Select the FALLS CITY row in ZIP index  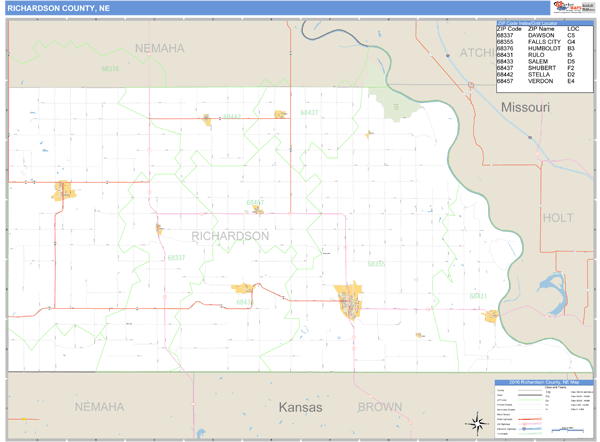(544, 42)
